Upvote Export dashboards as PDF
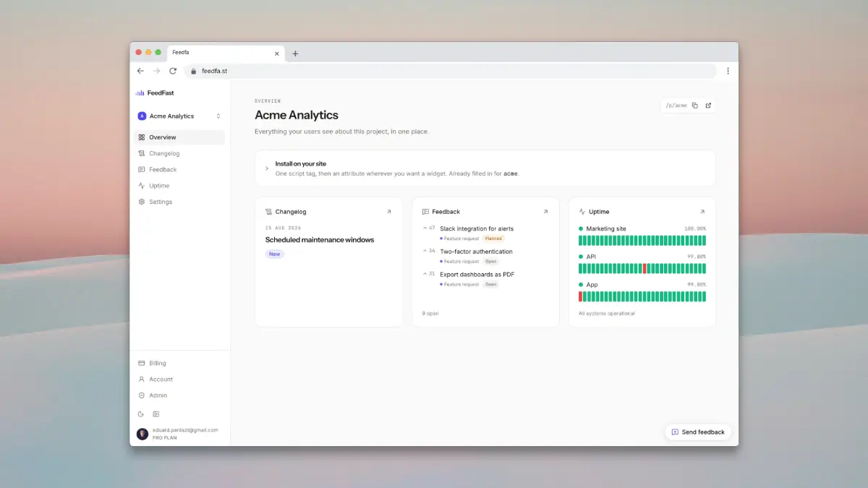Image resolution: width=868 pixels, height=488 pixels. pos(428,274)
